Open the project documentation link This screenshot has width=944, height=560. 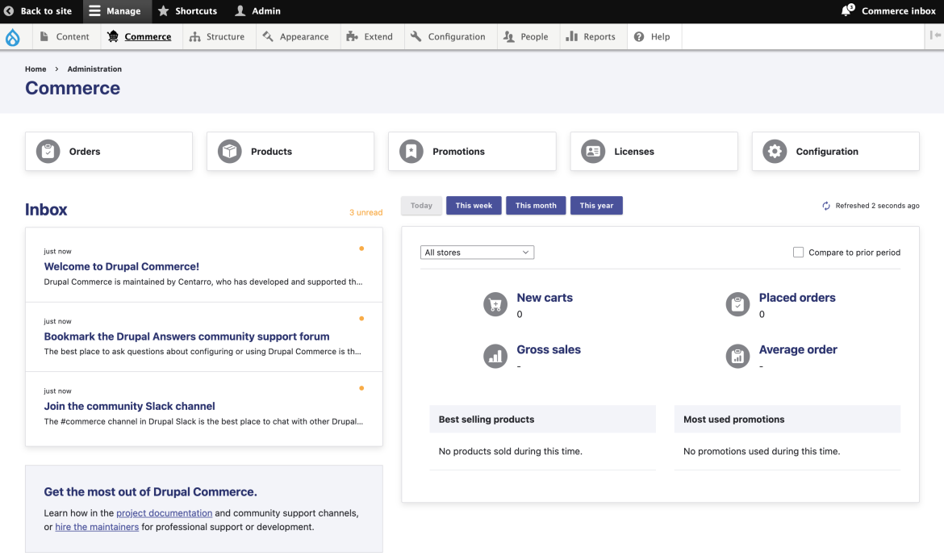tap(164, 513)
